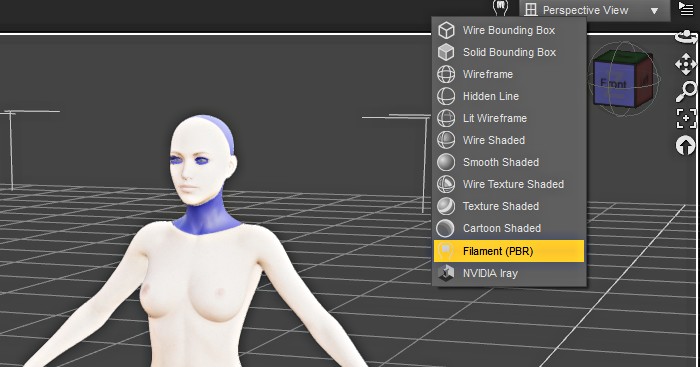Click the reset view up-arrow icon
700x367 pixels.
point(686,146)
